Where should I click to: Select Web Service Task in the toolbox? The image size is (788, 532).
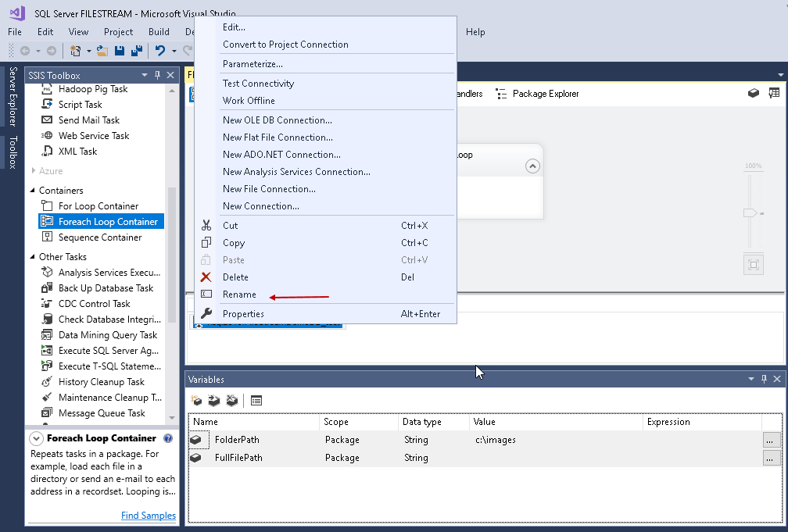(94, 136)
